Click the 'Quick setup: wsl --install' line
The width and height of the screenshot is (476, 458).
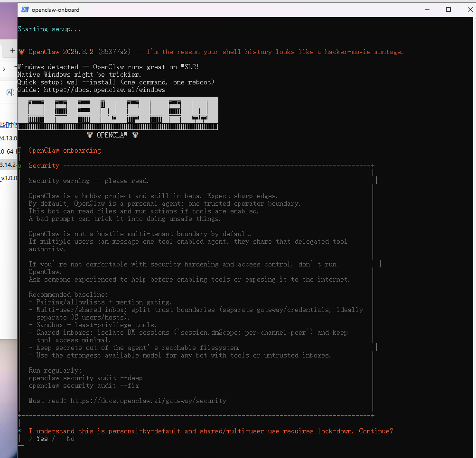tap(116, 82)
